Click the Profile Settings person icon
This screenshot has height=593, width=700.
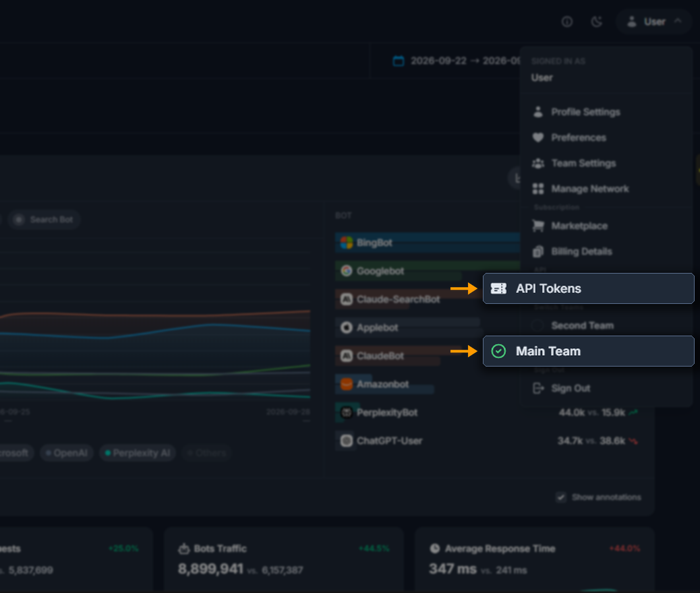(538, 112)
